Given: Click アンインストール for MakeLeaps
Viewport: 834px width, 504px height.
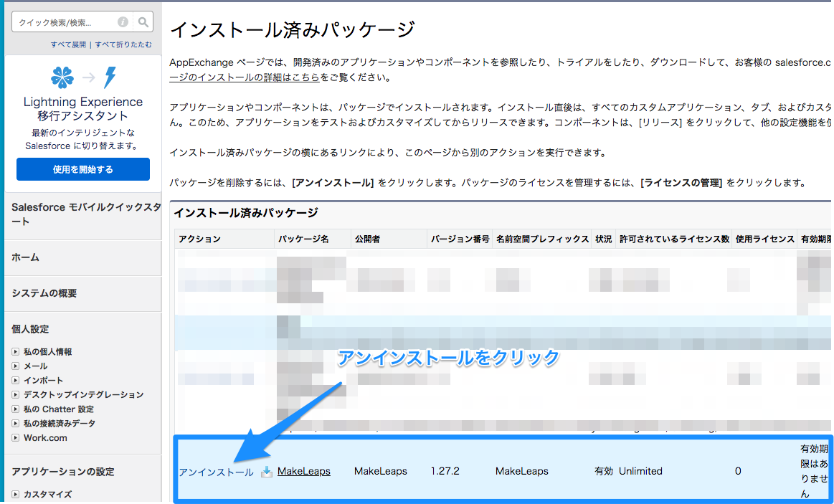Looking at the screenshot, I should coord(216,472).
